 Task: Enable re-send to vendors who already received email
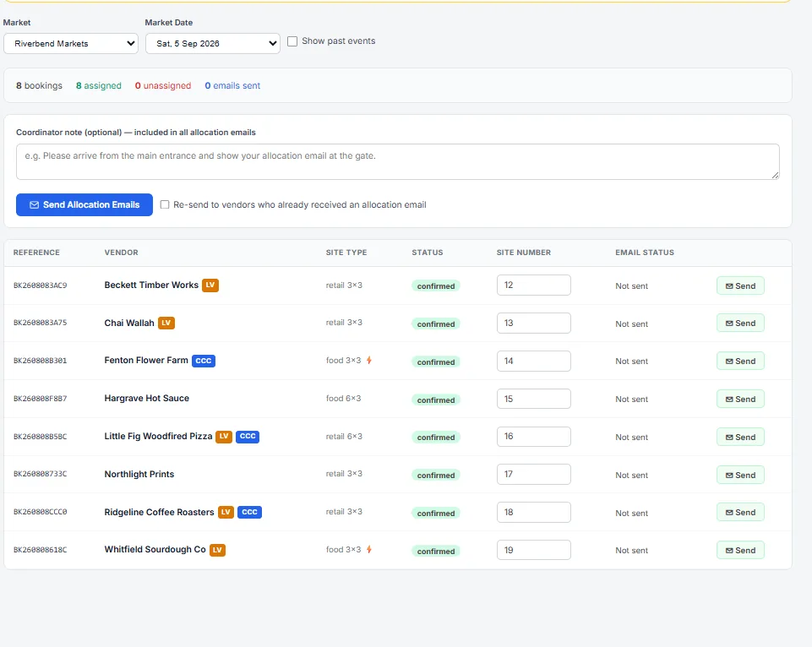coord(165,204)
